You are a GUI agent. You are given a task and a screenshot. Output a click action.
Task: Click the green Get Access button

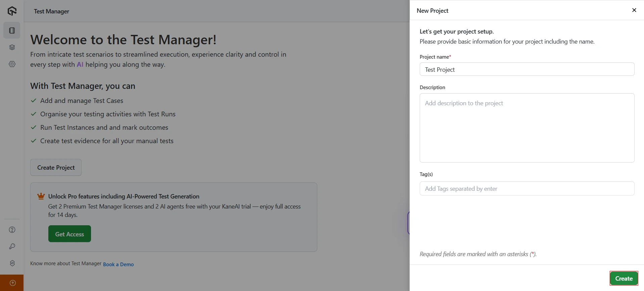click(x=70, y=234)
